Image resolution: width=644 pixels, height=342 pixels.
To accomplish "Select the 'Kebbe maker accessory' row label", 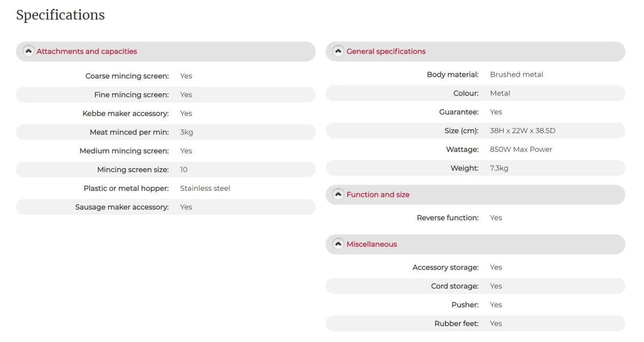I will [x=125, y=113].
